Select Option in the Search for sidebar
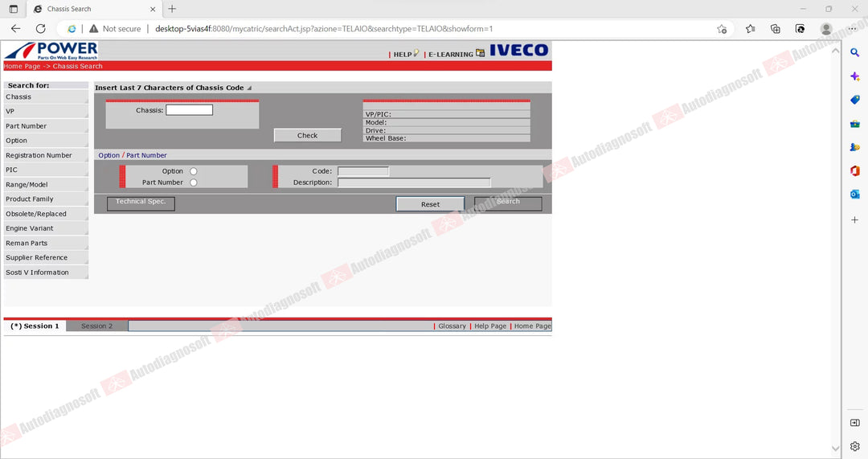The height and width of the screenshot is (459, 868). [x=46, y=141]
